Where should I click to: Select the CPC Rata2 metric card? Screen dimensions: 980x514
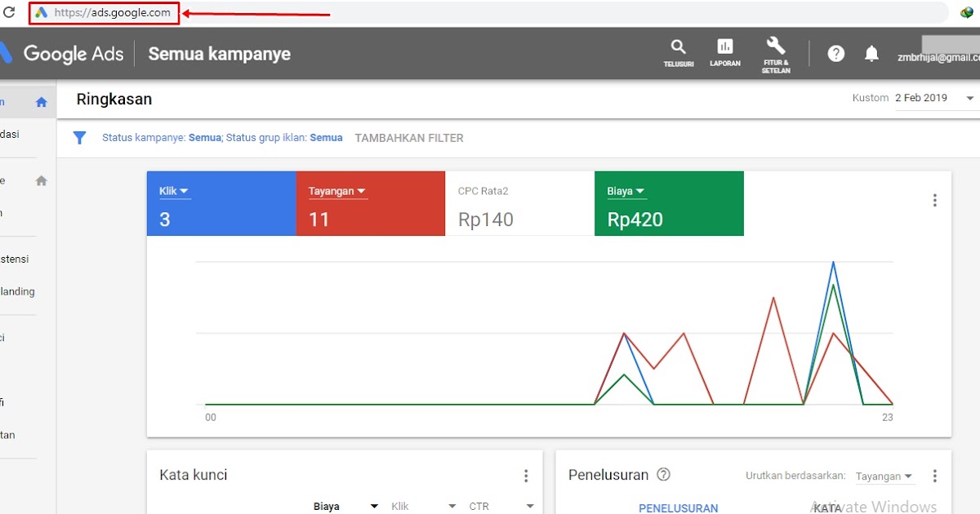[519, 203]
